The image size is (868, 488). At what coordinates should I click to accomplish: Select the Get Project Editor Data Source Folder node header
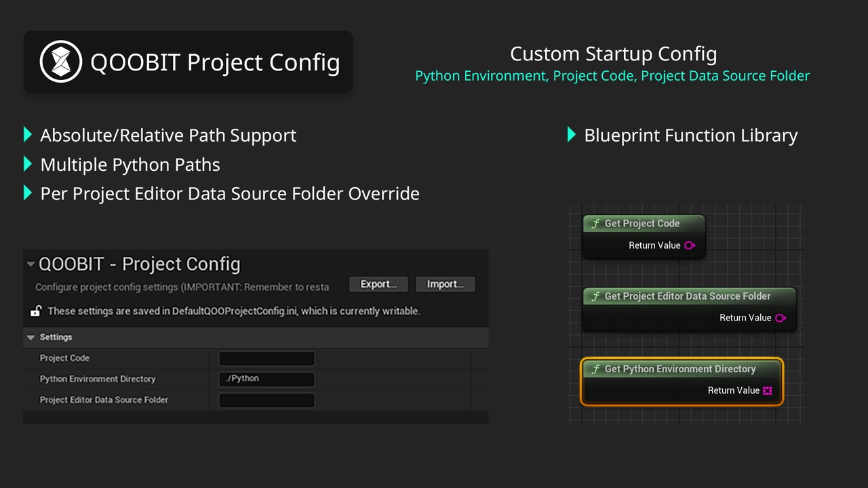tap(689, 296)
